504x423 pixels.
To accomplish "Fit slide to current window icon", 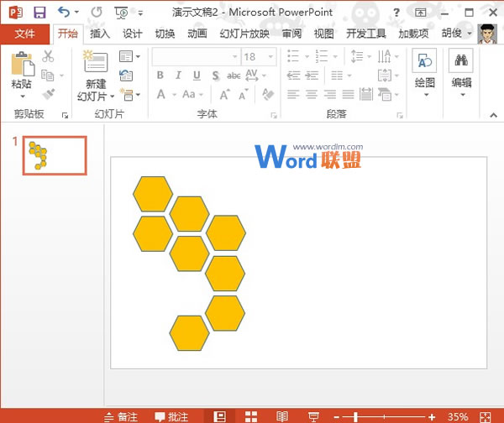I will click(485, 417).
